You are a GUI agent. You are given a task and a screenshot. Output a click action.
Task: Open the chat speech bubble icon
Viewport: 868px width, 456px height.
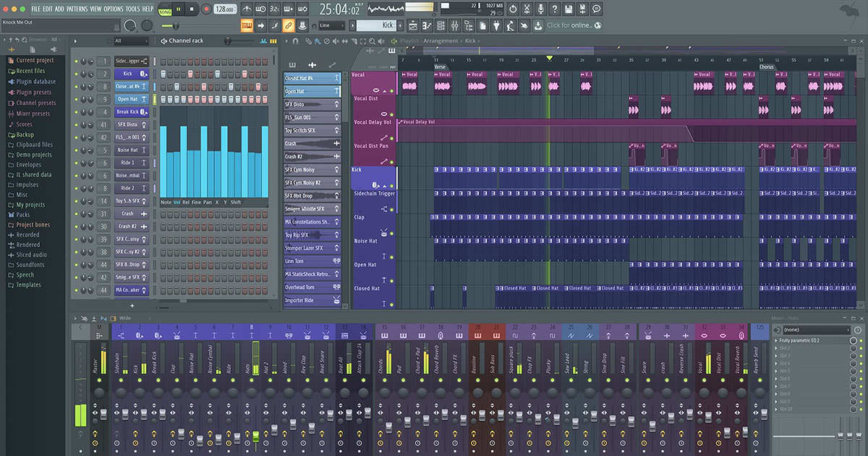point(597,9)
